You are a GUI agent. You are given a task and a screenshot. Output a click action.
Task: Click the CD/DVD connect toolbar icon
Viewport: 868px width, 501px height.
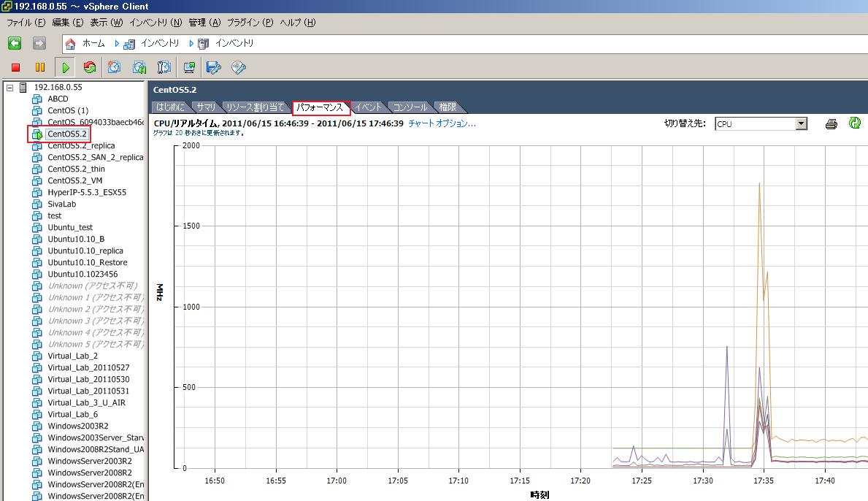pos(239,67)
